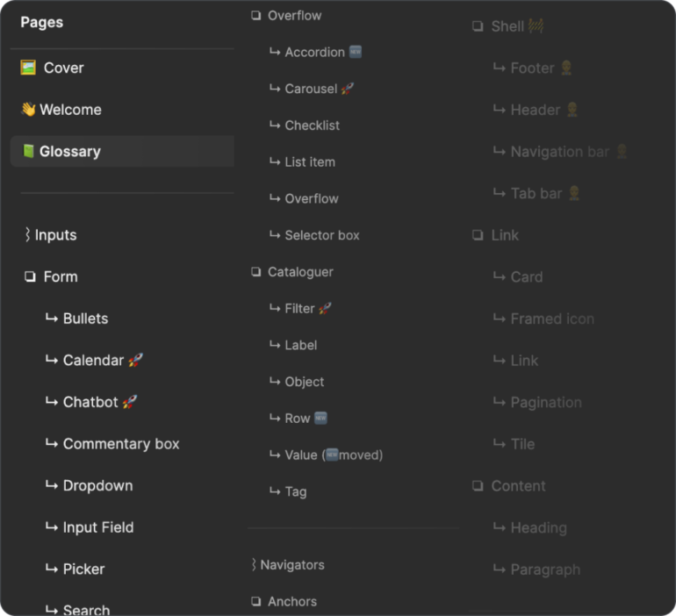Click the NEW badge icon beside Row

coord(321,419)
